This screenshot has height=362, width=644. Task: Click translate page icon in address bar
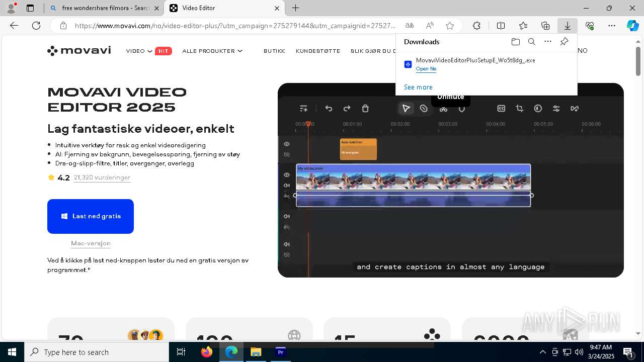pyautogui.click(x=410, y=26)
